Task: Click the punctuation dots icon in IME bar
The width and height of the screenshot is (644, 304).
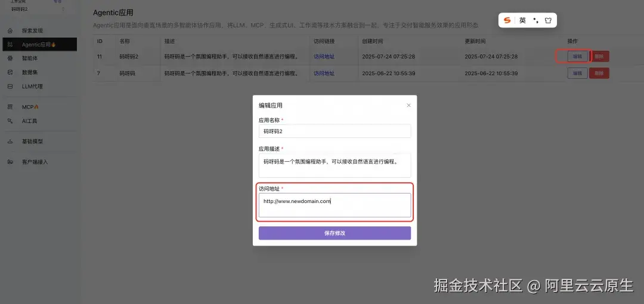Action: [535, 20]
